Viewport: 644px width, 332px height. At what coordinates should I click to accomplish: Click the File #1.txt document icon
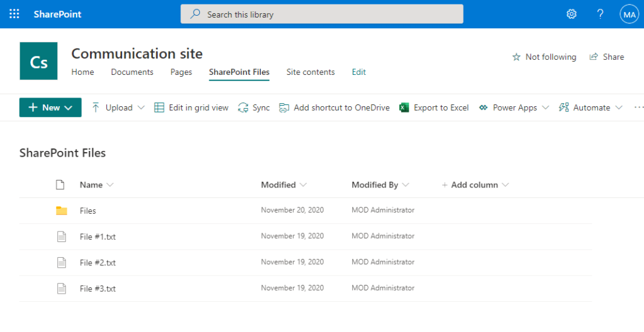click(x=62, y=236)
